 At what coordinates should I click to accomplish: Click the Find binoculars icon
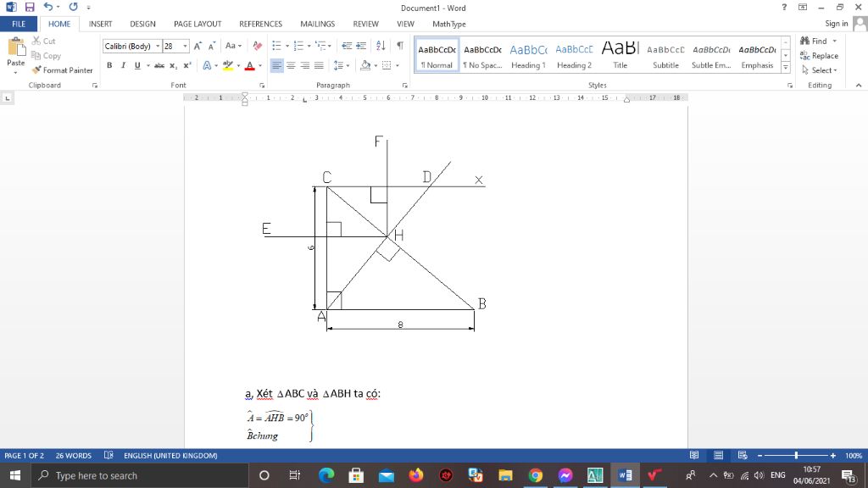coord(805,41)
